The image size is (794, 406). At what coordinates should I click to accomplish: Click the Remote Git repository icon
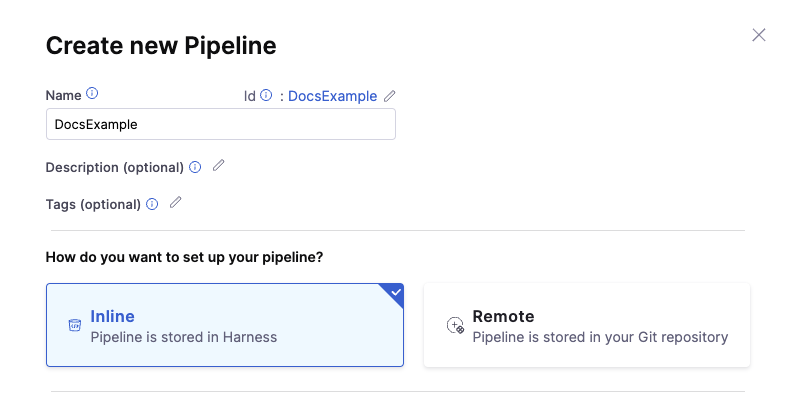[455, 325]
